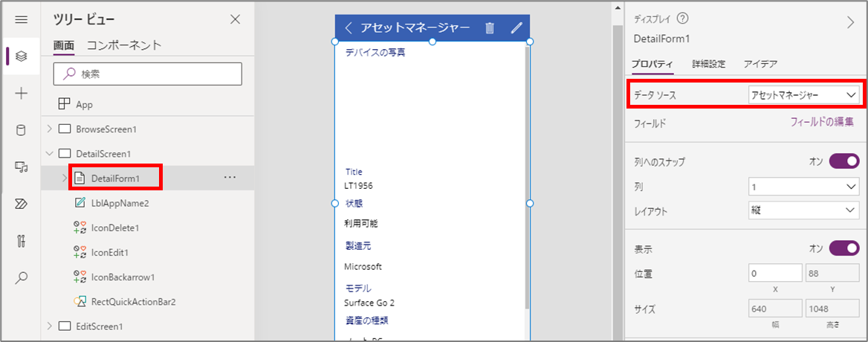Image resolution: width=868 pixels, height=342 pixels.
Task: Click the App icon in tree view
Action: [64, 104]
